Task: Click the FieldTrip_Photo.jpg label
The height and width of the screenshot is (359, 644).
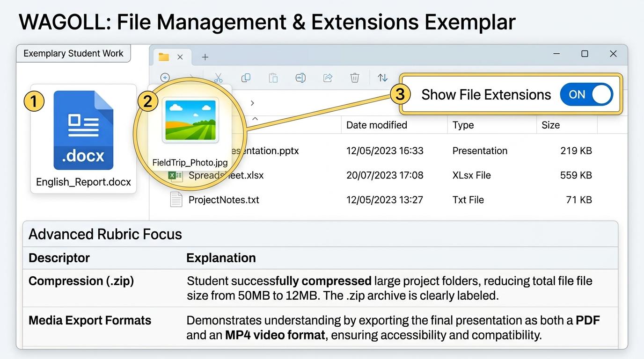Action: pos(190,163)
